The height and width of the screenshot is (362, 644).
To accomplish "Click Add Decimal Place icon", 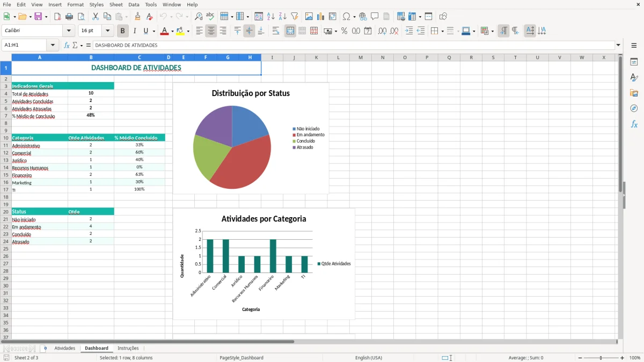I will tap(382, 31).
